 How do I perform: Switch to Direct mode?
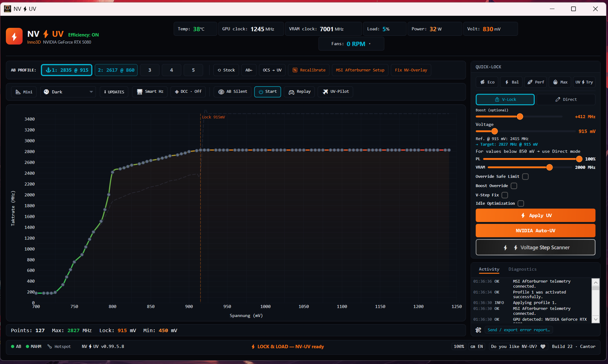566,100
